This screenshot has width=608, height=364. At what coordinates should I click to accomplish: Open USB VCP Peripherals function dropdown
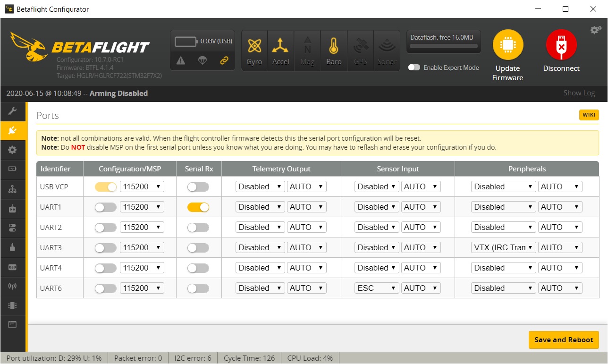tap(503, 186)
